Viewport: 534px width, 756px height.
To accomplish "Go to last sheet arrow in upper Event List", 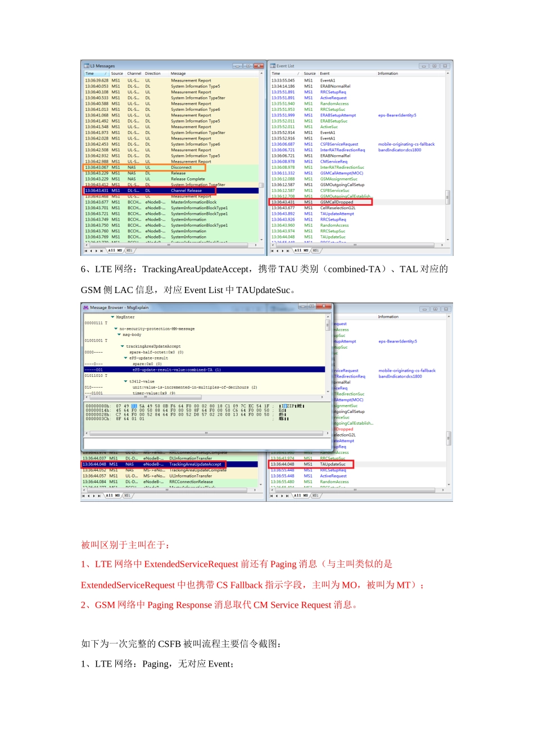I will click(288, 250).
